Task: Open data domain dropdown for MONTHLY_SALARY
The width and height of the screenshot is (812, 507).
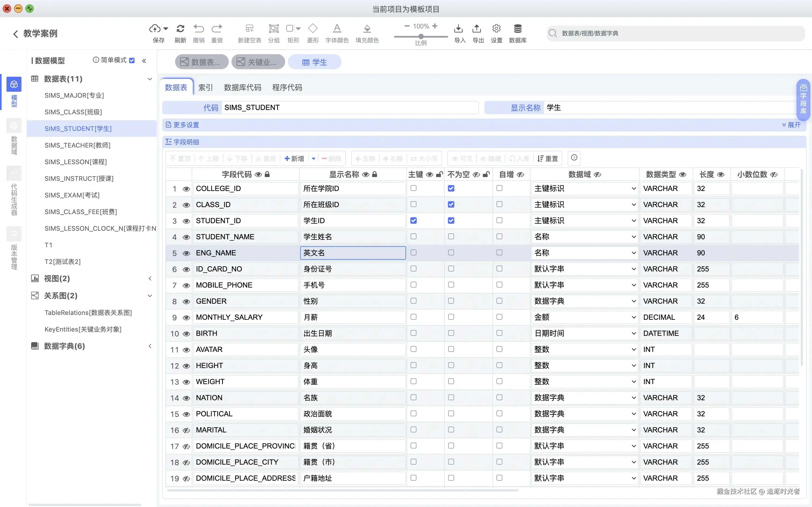Action: click(x=633, y=317)
